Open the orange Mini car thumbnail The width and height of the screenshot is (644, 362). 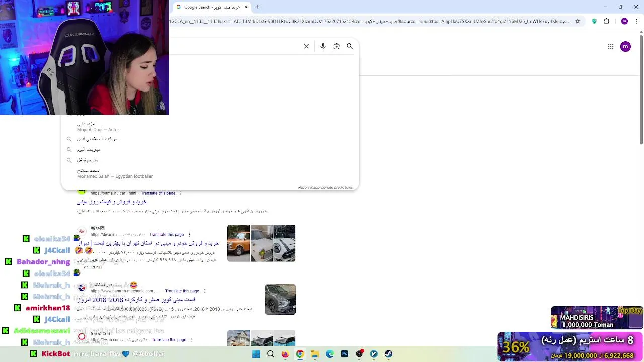pos(238,243)
